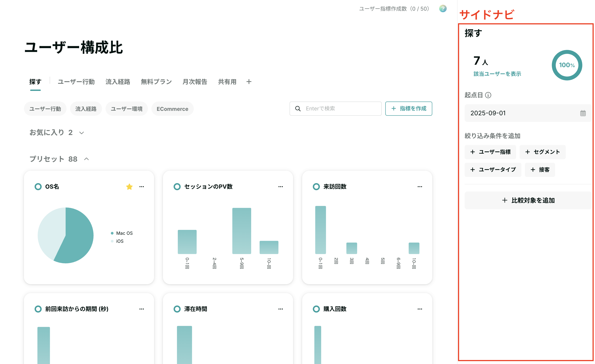Select the 購入回数 radio circle
Screen dimensions: 595x364
coord(316,309)
